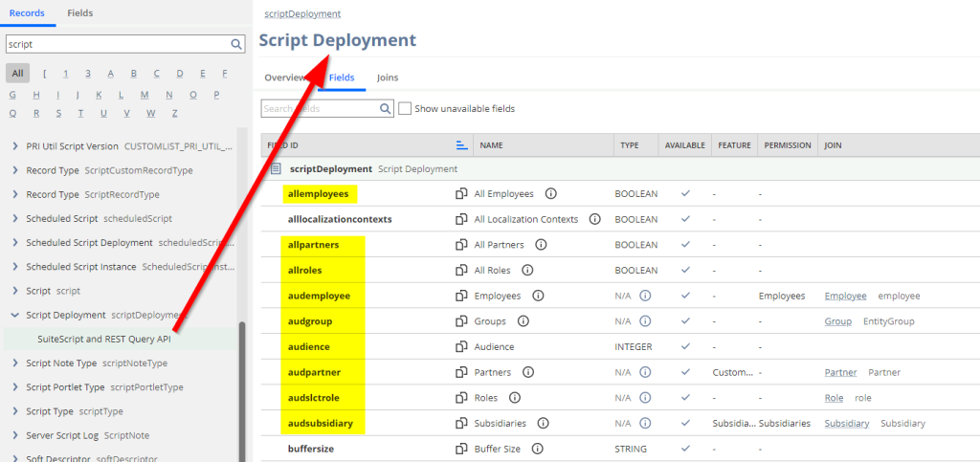
Task: Open the Role join link
Action: [x=834, y=398]
